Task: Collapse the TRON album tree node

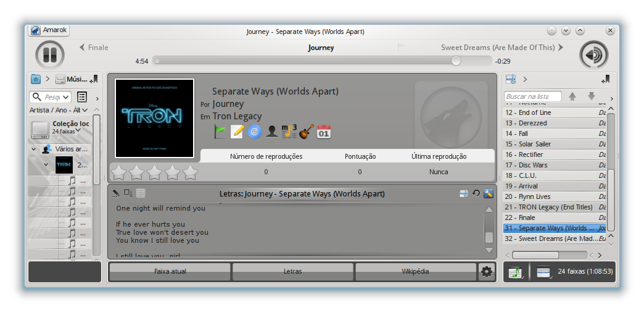Action: 46,164
